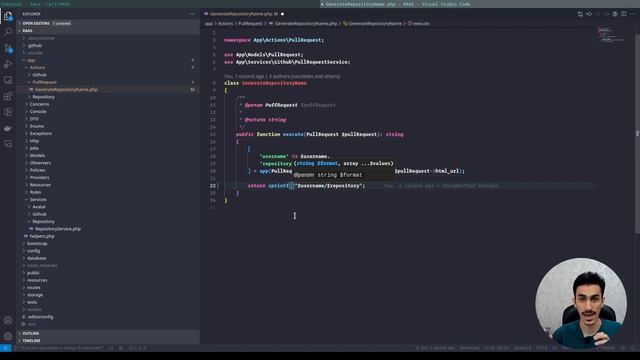Click the modified M badge on GenerateRepositoryName.php
This screenshot has height=360, width=640.
(192, 89)
